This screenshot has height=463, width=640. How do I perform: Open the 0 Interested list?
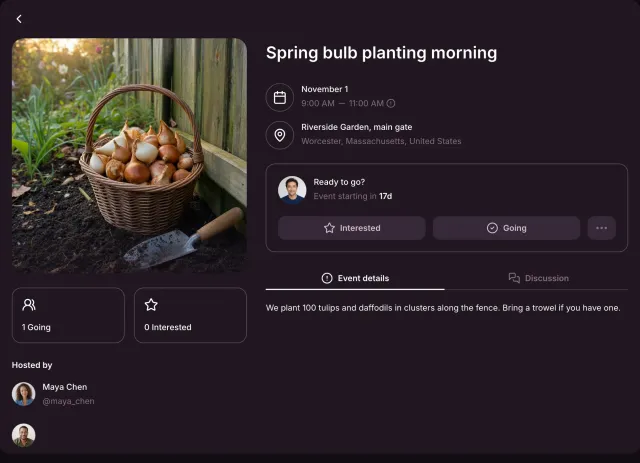click(x=190, y=315)
